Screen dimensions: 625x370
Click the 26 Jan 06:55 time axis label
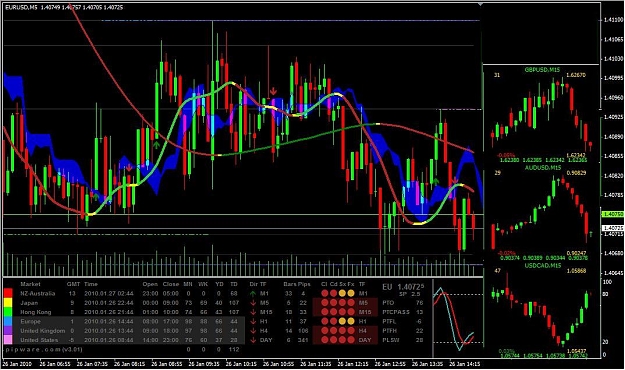click(x=55, y=364)
